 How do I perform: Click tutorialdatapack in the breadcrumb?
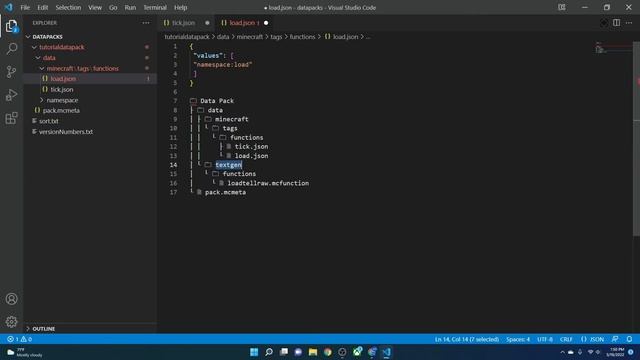tap(187, 37)
